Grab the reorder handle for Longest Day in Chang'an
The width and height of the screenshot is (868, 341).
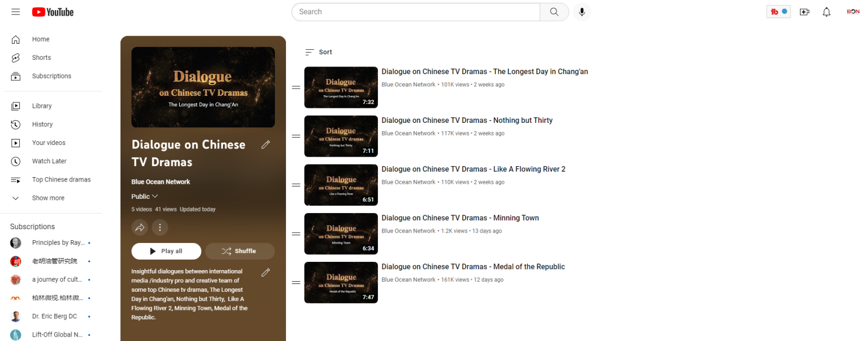point(296,87)
